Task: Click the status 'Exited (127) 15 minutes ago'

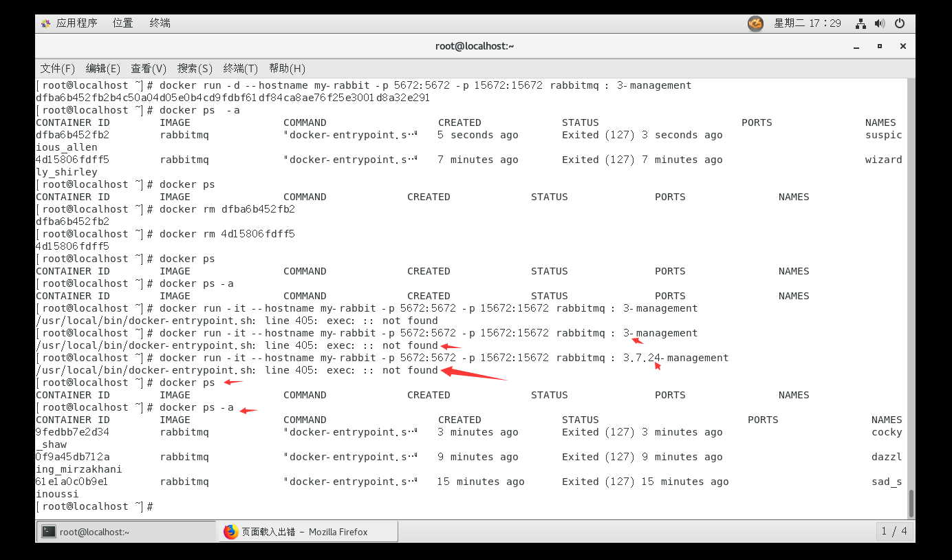Action: (x=645, y=482)
